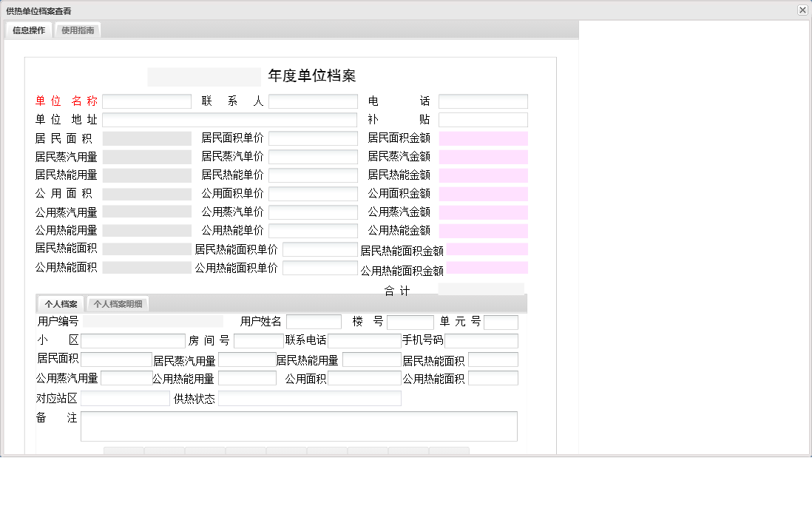
Task: Click into the 备注 text area
Action: (300, 426)
